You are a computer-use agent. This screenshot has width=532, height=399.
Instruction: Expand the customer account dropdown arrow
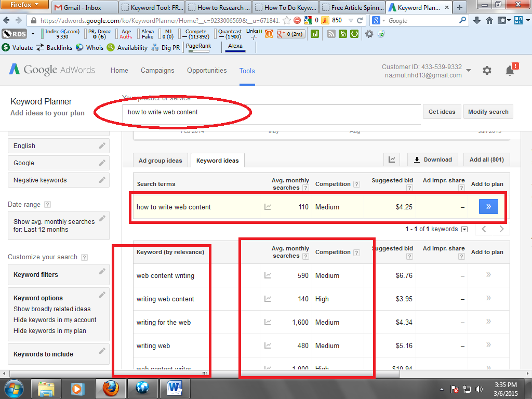(469, 71)
